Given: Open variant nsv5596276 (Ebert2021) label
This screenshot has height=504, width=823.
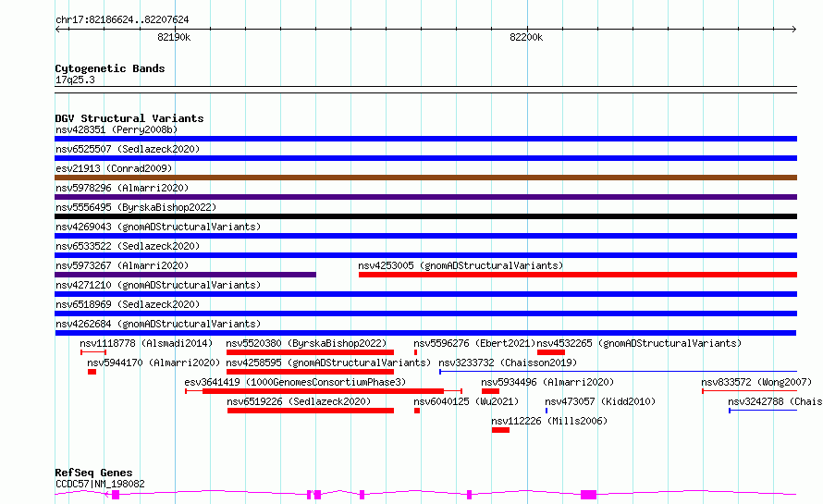Looking at the screenshot, I should 474,343.
